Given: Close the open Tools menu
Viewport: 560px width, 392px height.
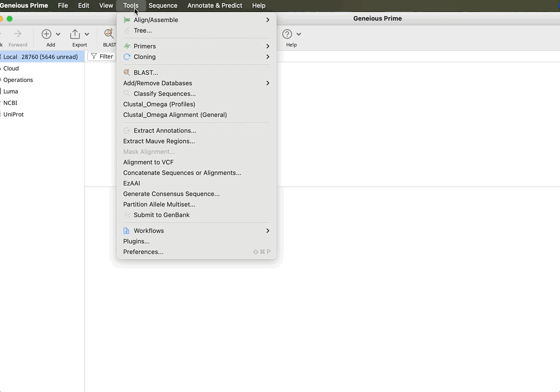Looking at the screenshot, I should click(131, 5).
